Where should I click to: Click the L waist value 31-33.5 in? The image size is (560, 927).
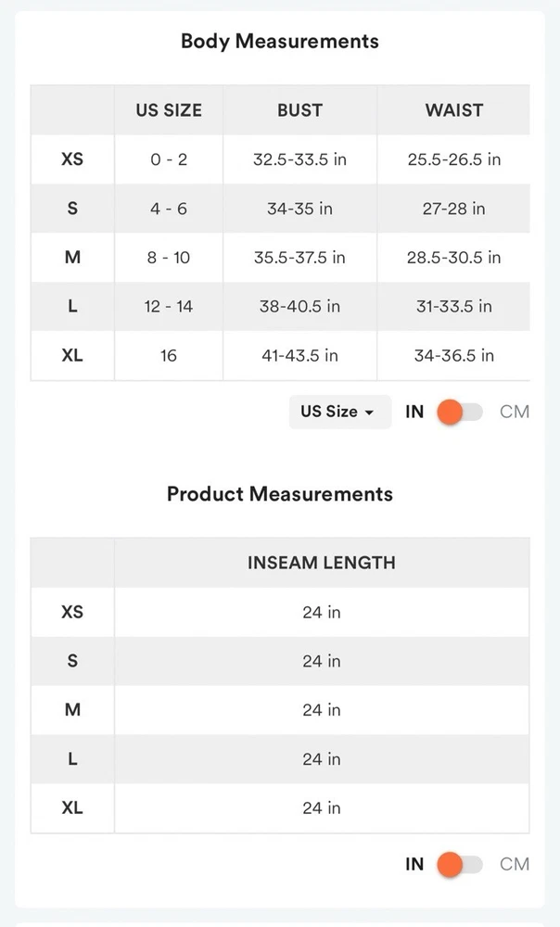click(x=453, y=307)
